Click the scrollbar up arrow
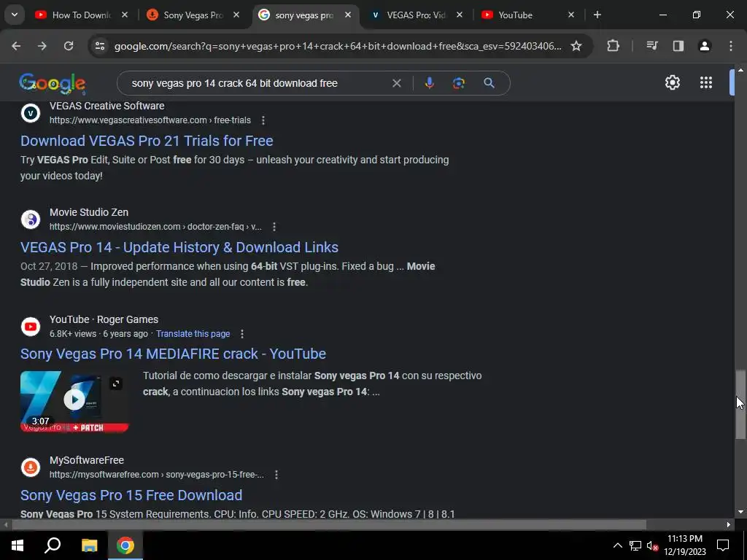Viewport: 747px width, 560px height. point(740,70)
